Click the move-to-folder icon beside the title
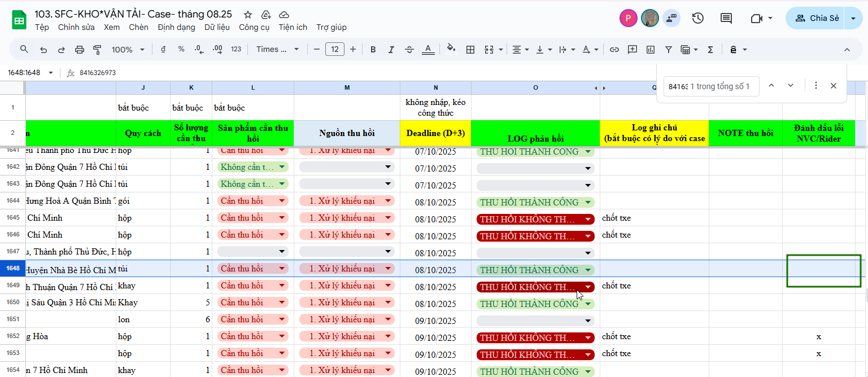Image resolution: width=868 pixels, height=377 pixels. click(x=266, y=15)
